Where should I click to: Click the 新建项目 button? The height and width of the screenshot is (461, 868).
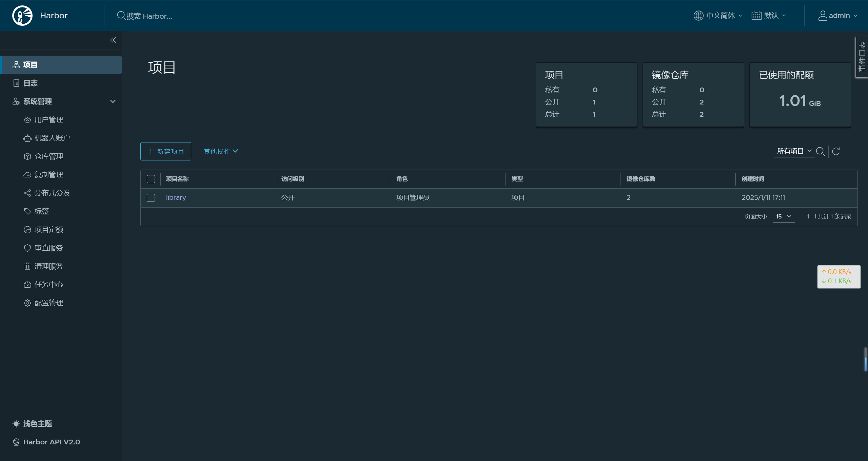click(x=166, y=151)
